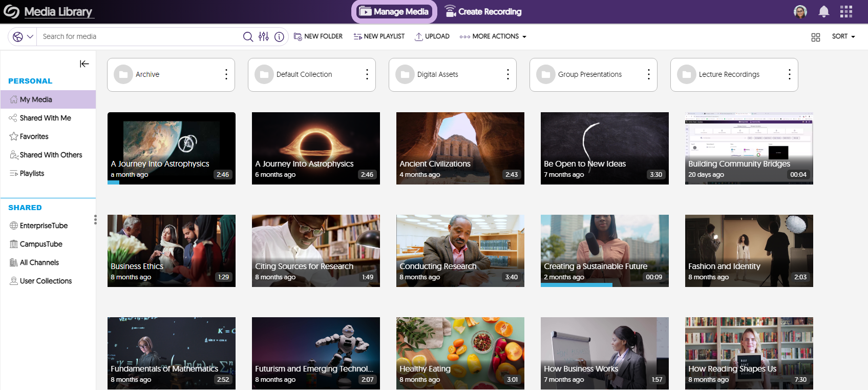Open the apps grid launcher
The image size is (868, 390).
click(846, 12)
